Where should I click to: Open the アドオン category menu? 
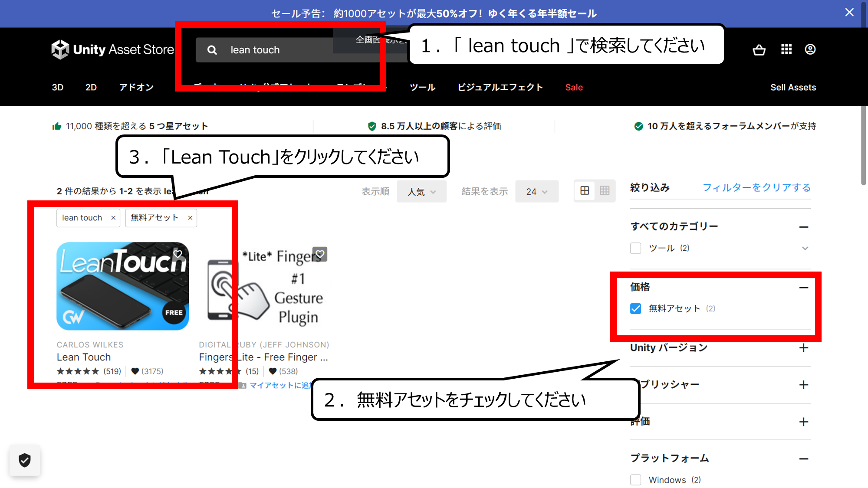pos(137,87)
